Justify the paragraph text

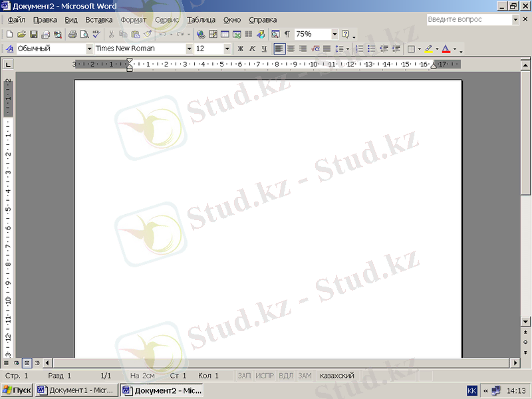point(327,49)
